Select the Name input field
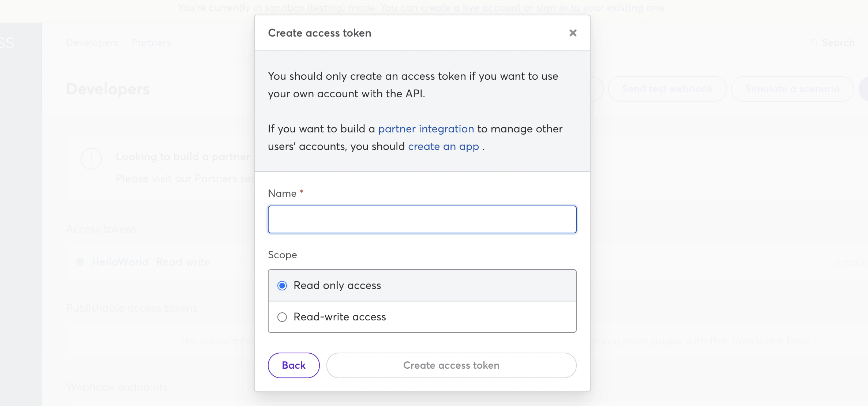868x406 pixels. (x=422, y=219)
